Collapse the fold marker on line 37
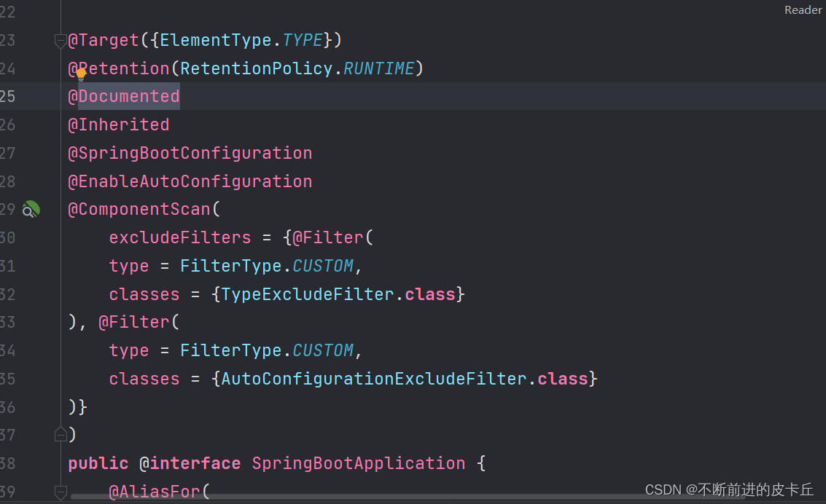The height and width of the screenshot is (504, 826). coord(60,434)
